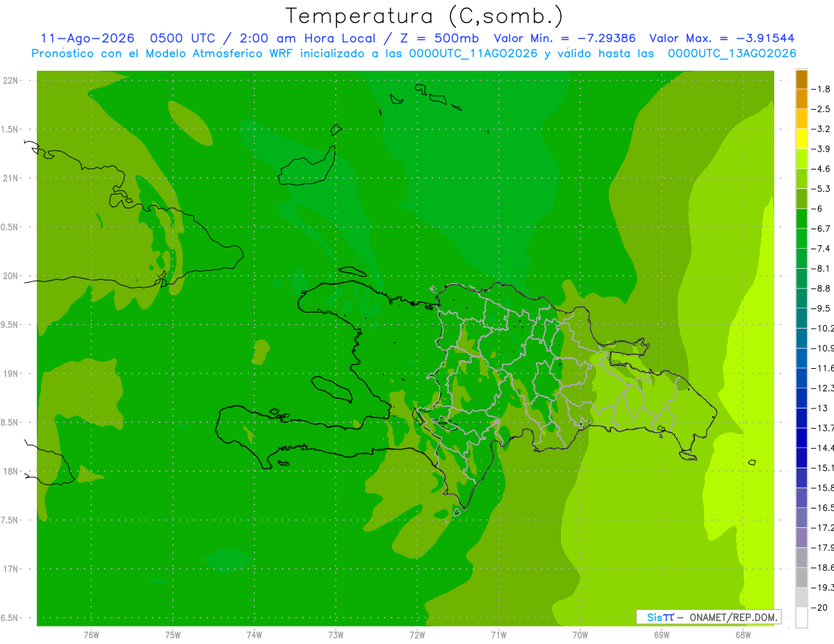Click the '-13' color scale label
The width and height of the screenshot is (834, 644).
[x=819, y=408]
